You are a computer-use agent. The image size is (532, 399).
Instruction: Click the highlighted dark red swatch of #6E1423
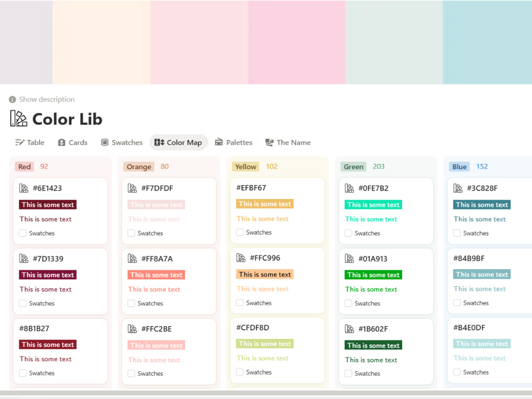(x=48, y=205)
